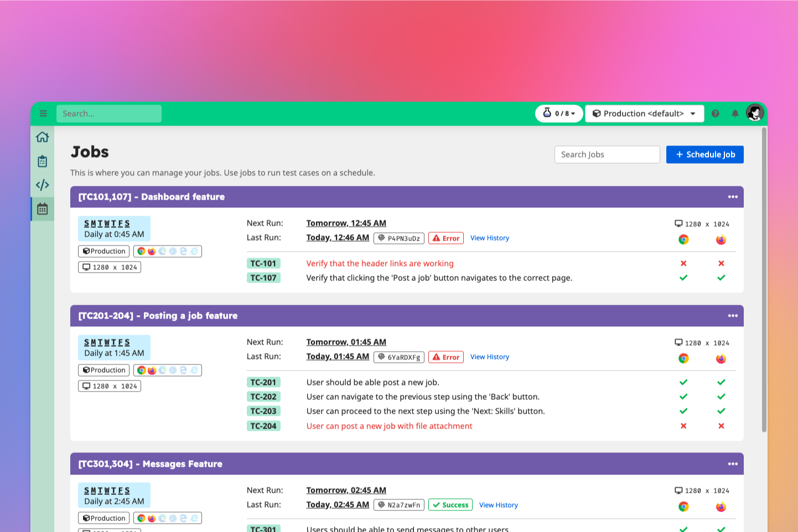Click the TC-204 test case tag
798x532 pixels.
(263, 426)
